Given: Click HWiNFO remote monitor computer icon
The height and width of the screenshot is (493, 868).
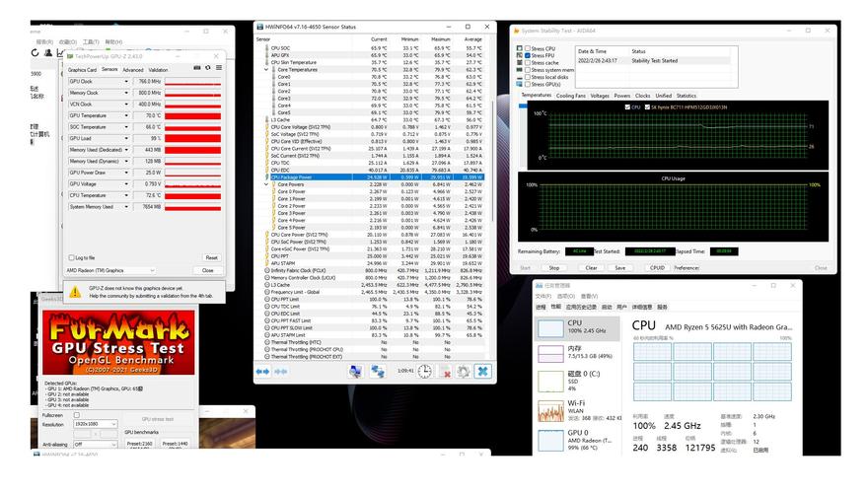Looking at the screenshot, I should pyautogui.click(x=355, y=372).
